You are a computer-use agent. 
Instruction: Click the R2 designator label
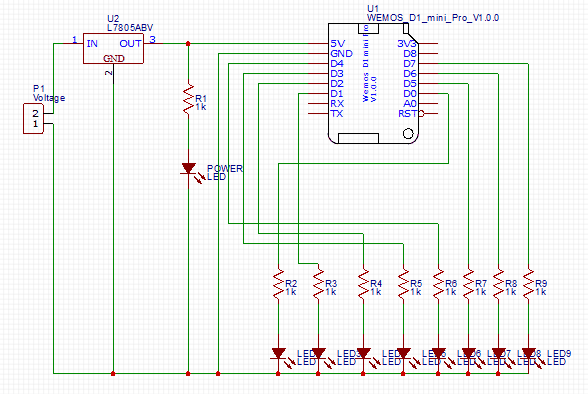291,283
